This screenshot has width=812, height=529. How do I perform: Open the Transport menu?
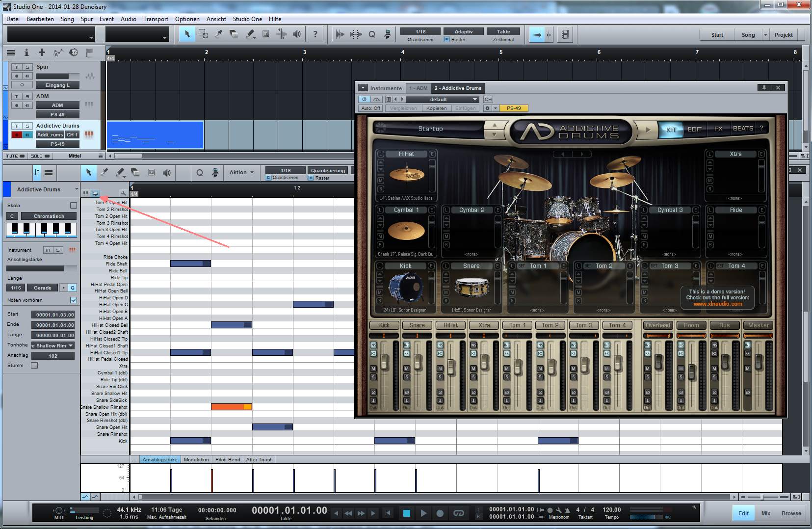pos(156,19)
